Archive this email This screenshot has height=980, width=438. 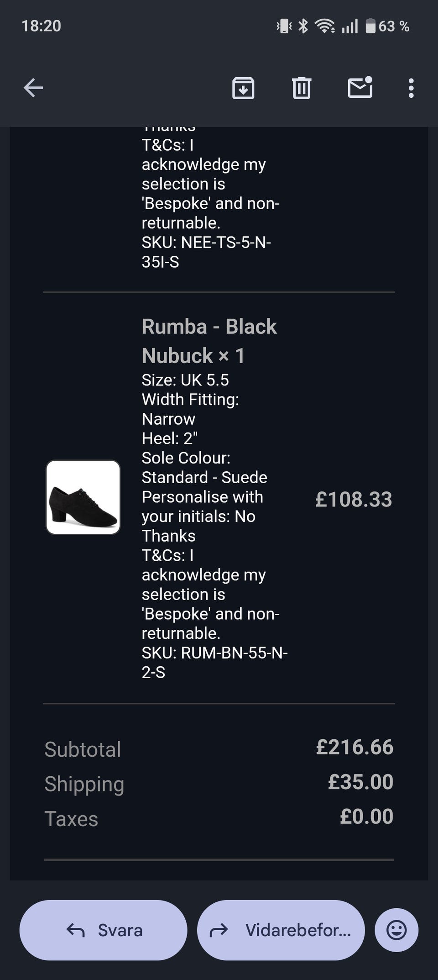click(x=243, y=88)
